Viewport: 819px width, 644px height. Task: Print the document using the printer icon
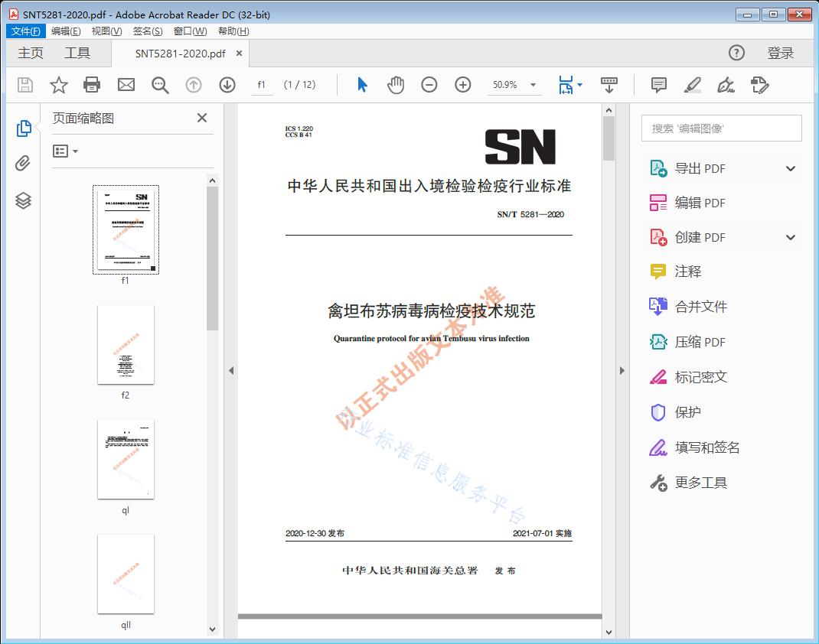click(92, 85)
